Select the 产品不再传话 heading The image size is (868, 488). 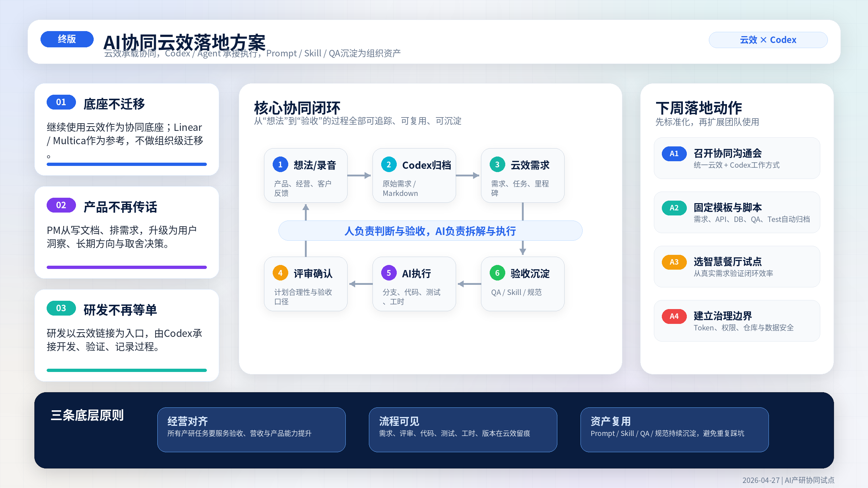click(120, 207)
